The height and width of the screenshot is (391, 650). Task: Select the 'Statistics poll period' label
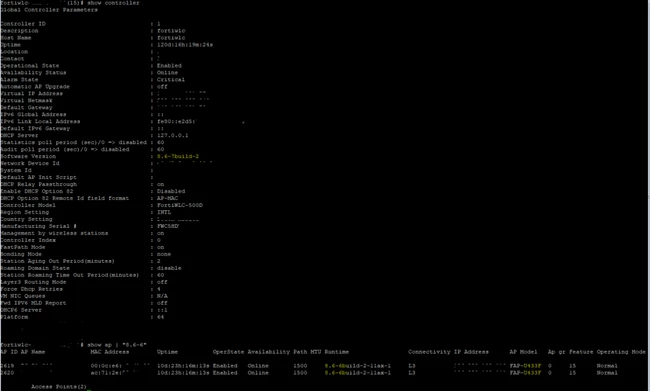(73, 142)
